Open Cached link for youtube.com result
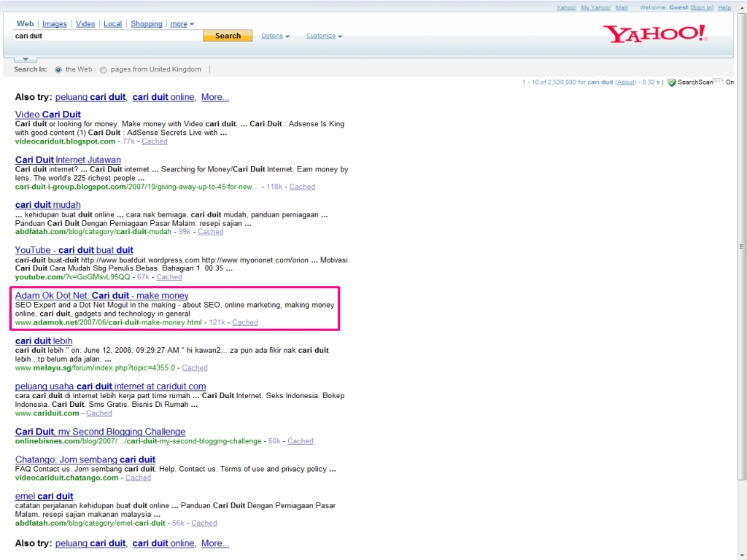Screen dimensions: 747x560 [x=169, y=277]
